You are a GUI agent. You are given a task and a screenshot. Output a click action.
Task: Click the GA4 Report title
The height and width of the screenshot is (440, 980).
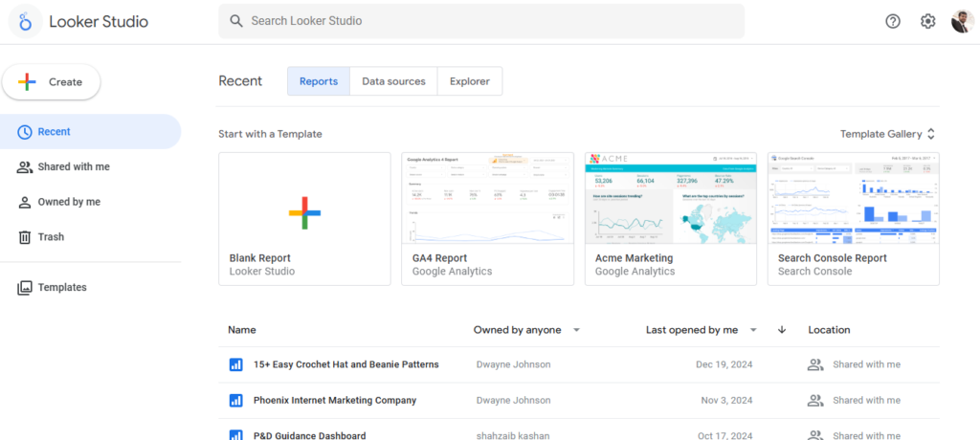coord(439,258)
